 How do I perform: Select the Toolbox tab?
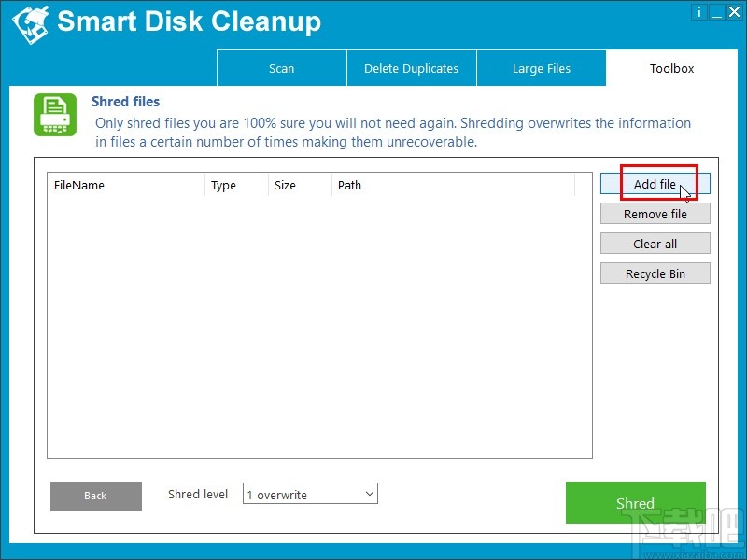[x=671, y=68]
